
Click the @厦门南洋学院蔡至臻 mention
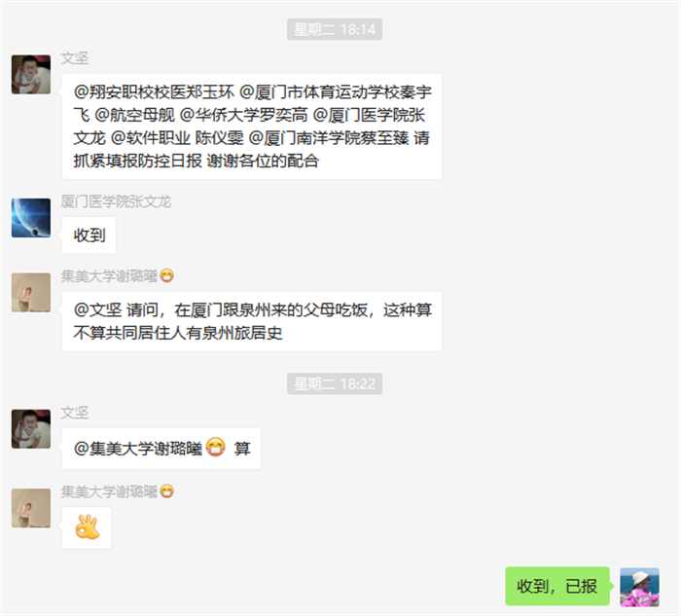[329, 138]
